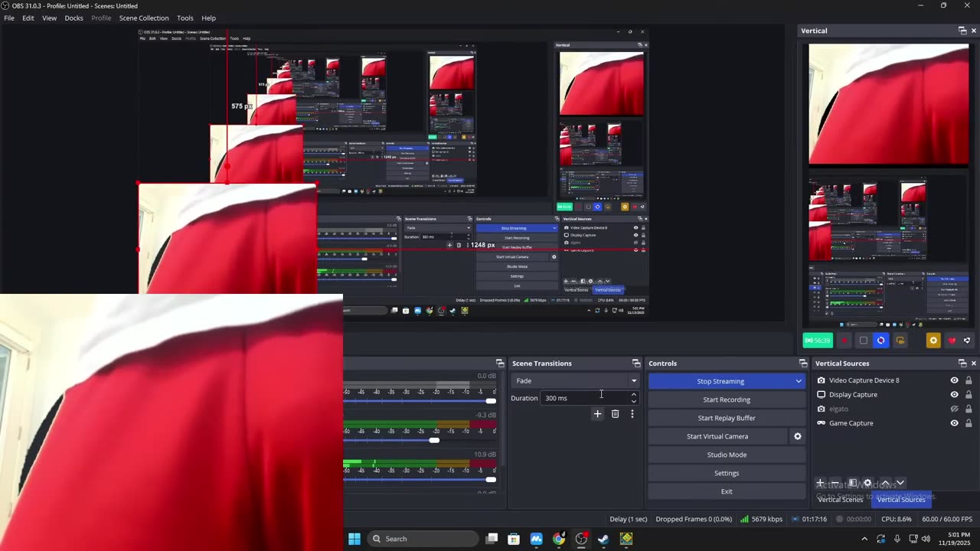Viewport: 980px width, 551px height.
Task: Click the red heart icon in Vertical dock
Action: [952, 341]
